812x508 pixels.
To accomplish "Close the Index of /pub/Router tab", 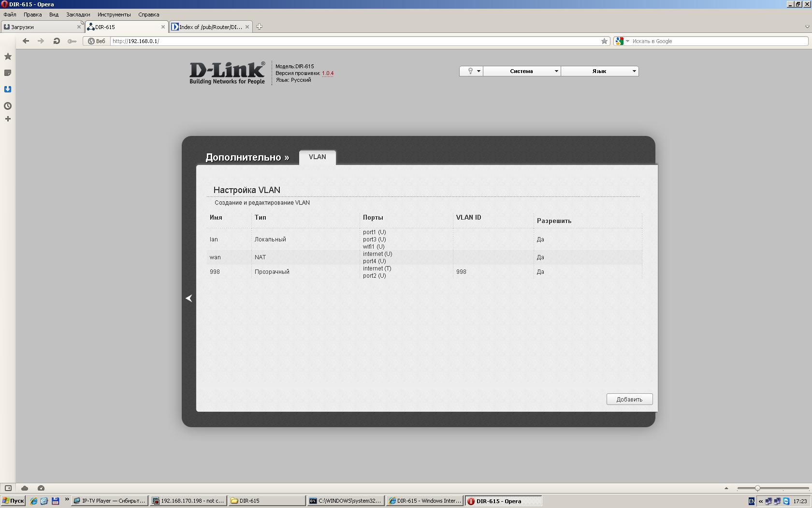I will click(x=247, y=27).
